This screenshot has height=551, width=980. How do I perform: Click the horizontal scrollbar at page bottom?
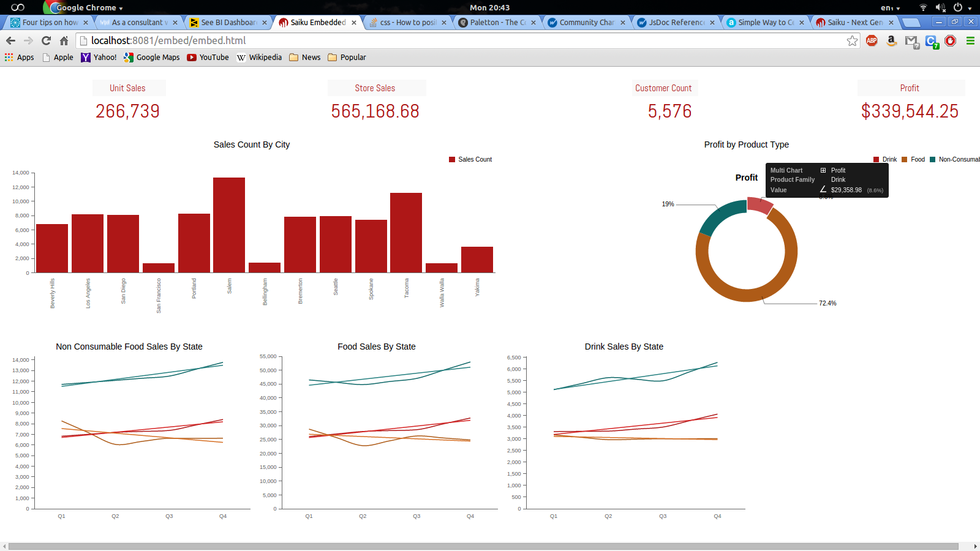pos(483,546)
